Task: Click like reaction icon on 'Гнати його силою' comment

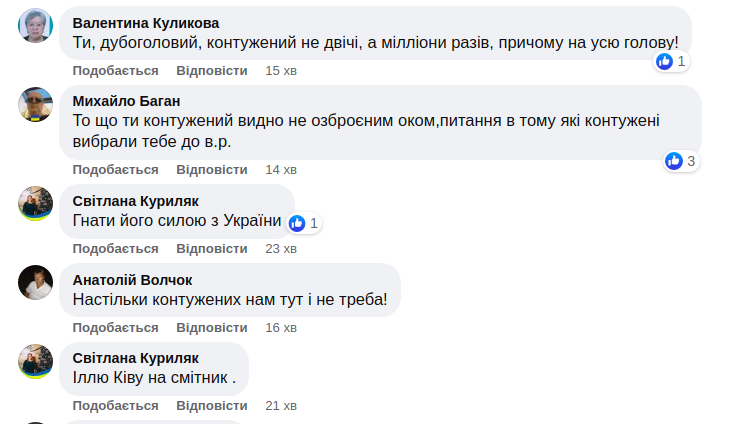Action: click(x=298, y=223)
